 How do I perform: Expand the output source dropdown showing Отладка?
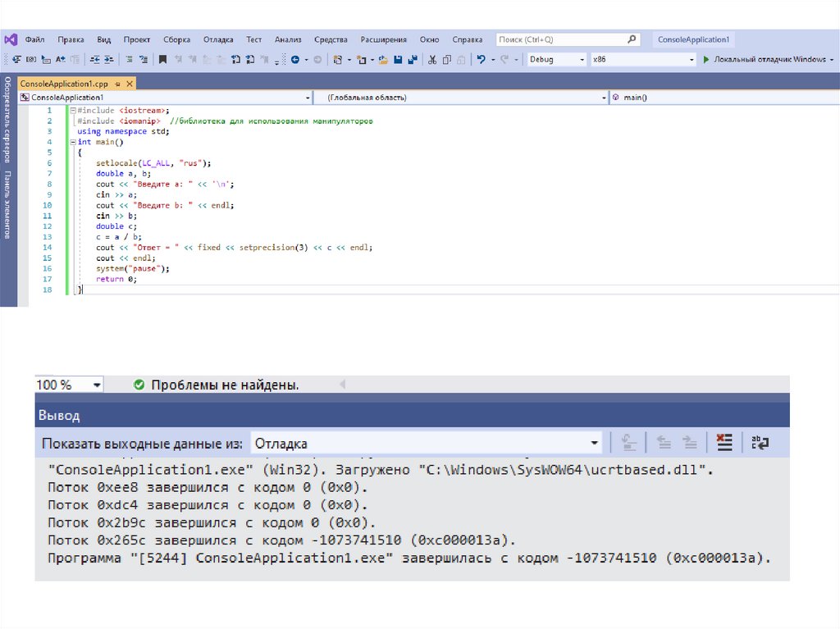(x=595, y=444)
